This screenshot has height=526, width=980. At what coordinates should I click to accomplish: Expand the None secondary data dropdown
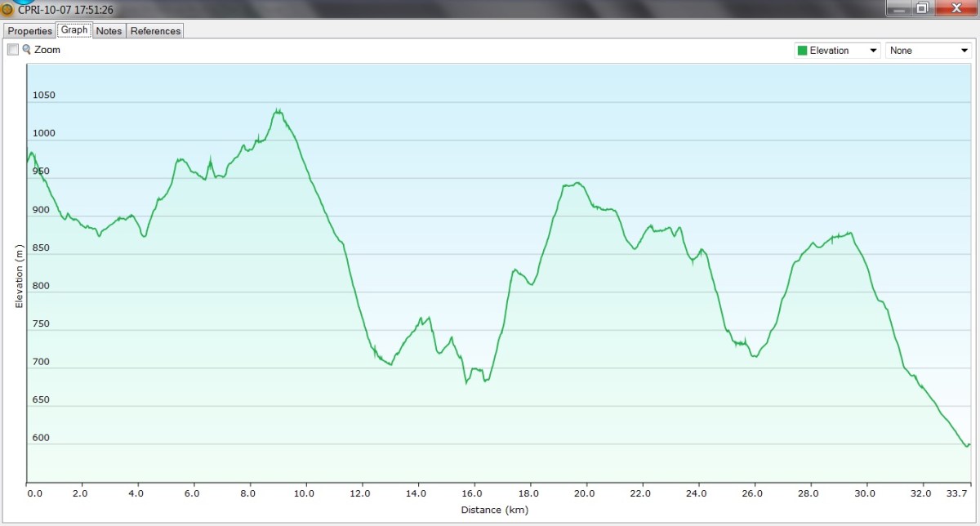(x=928, y=51)
